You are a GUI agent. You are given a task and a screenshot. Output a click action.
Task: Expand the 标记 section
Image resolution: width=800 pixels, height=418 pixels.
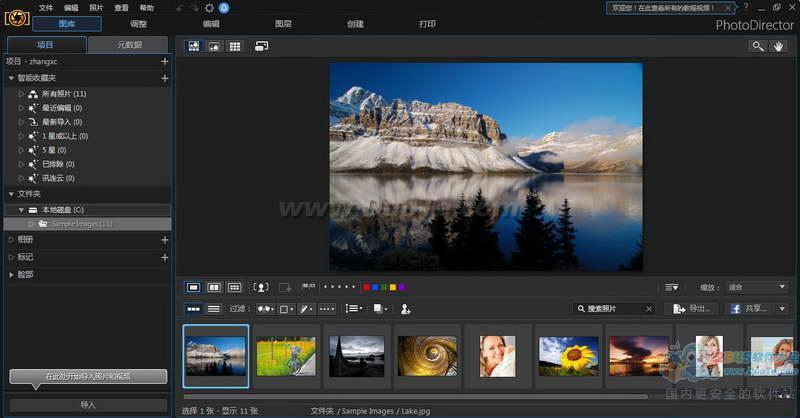[11, 257]
